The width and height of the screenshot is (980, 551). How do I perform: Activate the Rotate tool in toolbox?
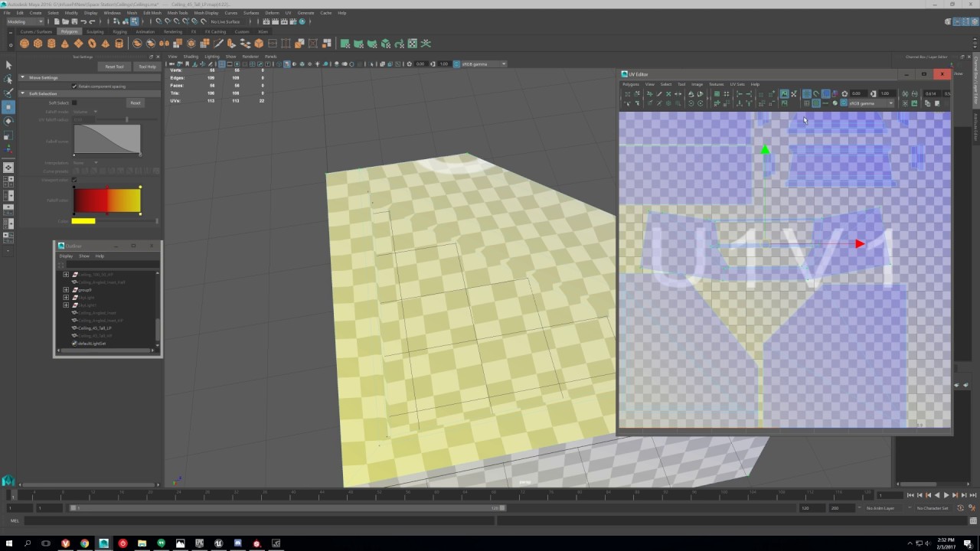coord(8,121)
